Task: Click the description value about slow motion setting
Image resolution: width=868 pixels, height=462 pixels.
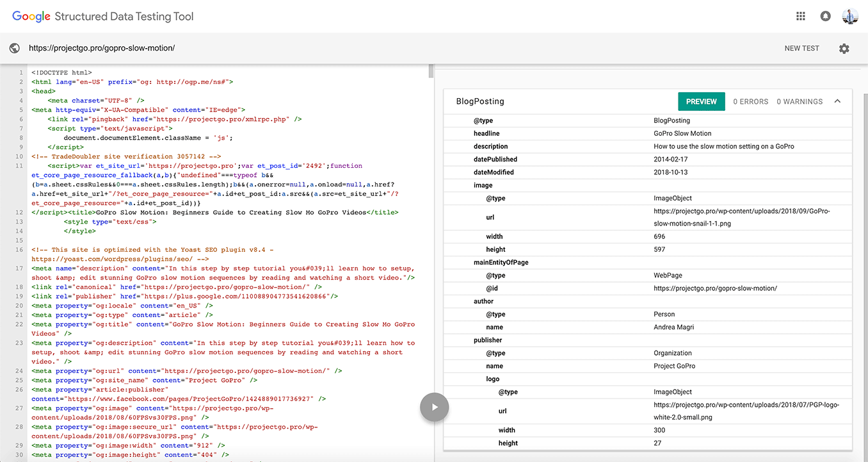Action: [724, 146]
